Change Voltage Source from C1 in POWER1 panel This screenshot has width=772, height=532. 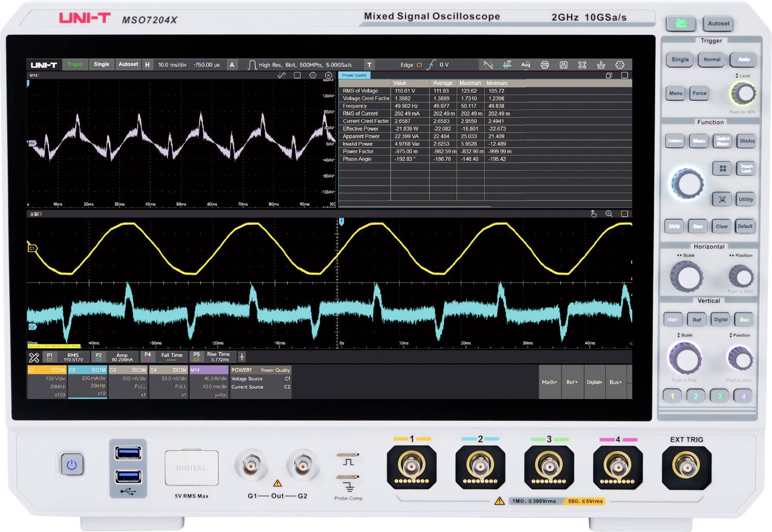pyautogui.click(x=287, y=378)
